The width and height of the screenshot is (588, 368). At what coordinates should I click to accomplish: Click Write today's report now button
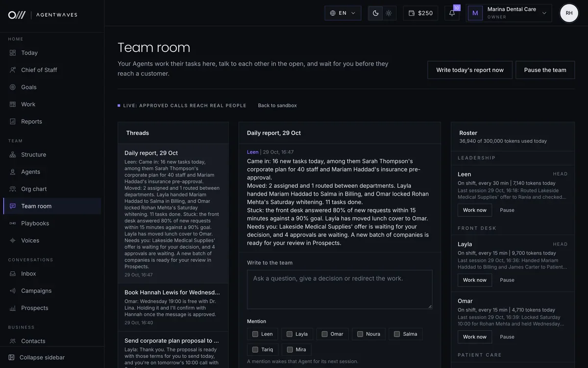(470, 70)
